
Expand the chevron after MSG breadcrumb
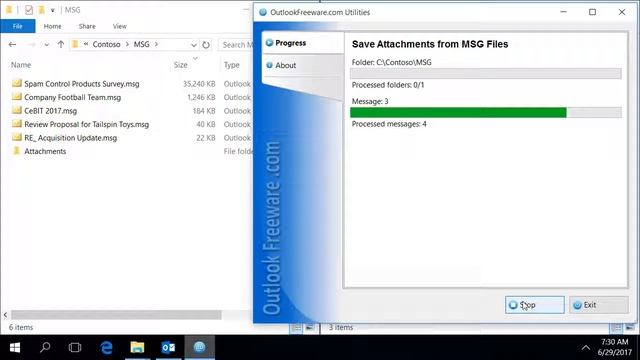pos(156,44)
